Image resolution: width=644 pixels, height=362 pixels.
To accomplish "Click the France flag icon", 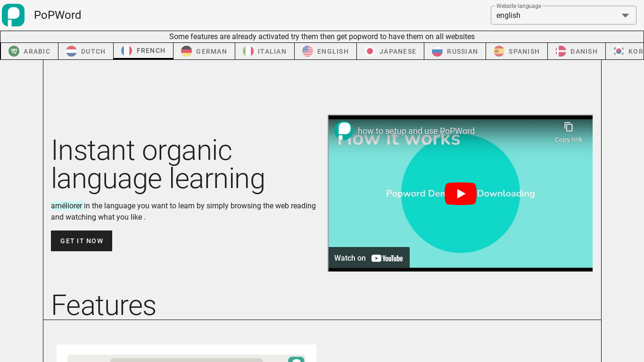I will [x=126, y=50].
